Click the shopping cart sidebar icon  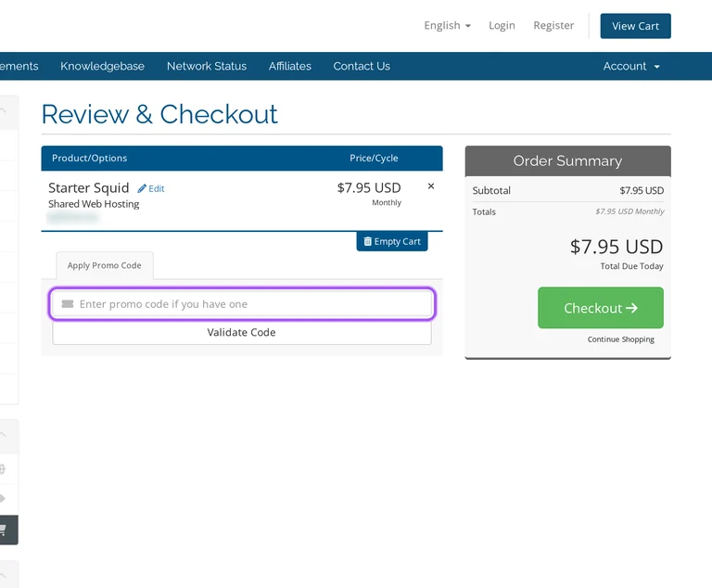[4, 530]
